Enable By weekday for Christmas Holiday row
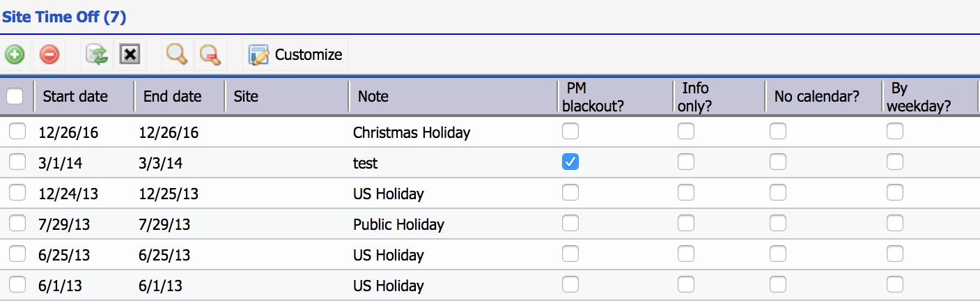Screen dimensions: 980x303 895,131
